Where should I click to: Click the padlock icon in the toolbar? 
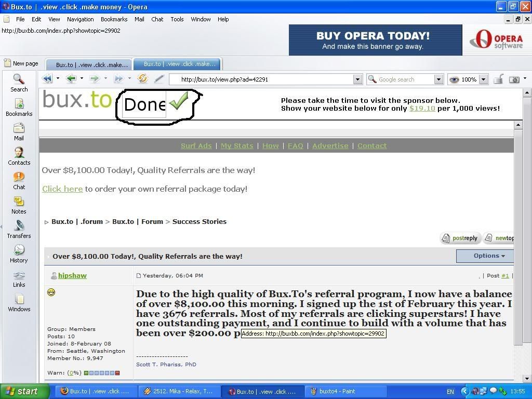498,79
